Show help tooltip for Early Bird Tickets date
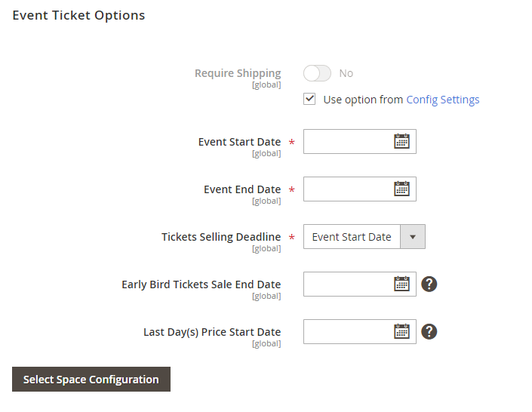532x412 pixels. pyautogui.click(x=429, y=284)
